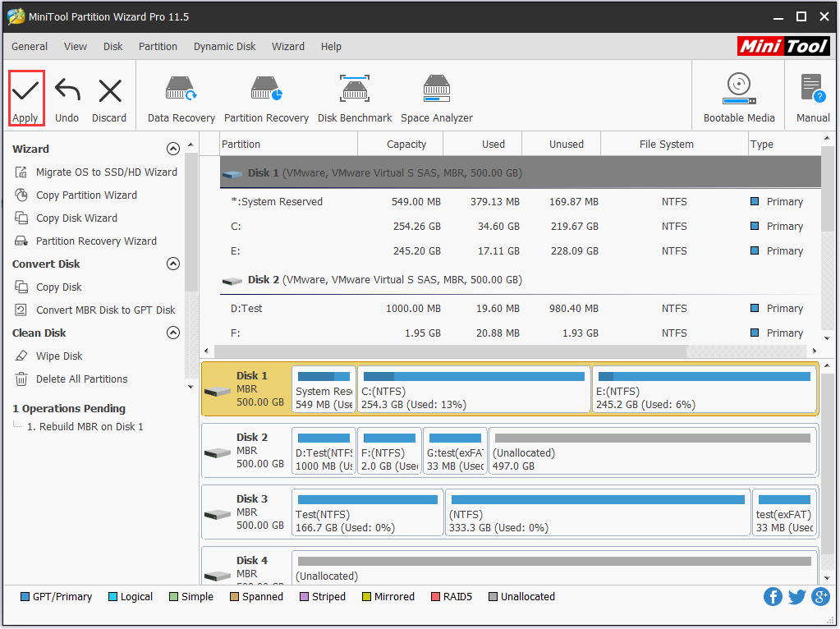Click the Copy Disk icon under Convert Disk
The width and height of the screenshot is (840, 629).
21,287
